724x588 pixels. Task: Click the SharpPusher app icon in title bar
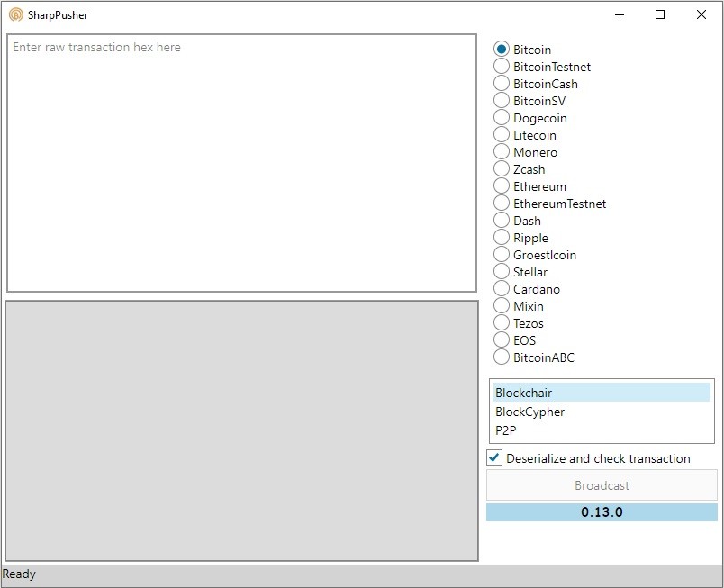click(x=15, y=14)
